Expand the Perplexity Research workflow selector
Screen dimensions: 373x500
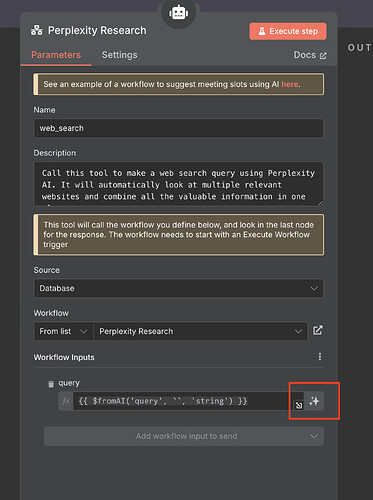[200, 331]
